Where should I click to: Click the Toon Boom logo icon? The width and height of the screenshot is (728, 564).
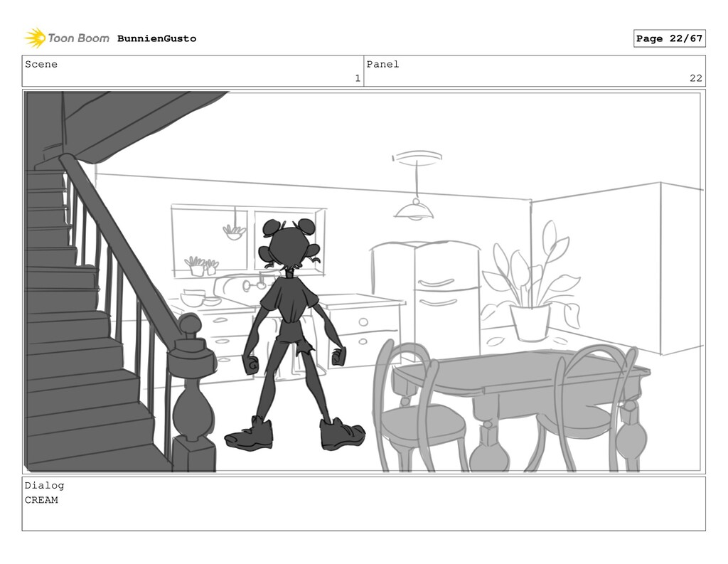point(35,38)
